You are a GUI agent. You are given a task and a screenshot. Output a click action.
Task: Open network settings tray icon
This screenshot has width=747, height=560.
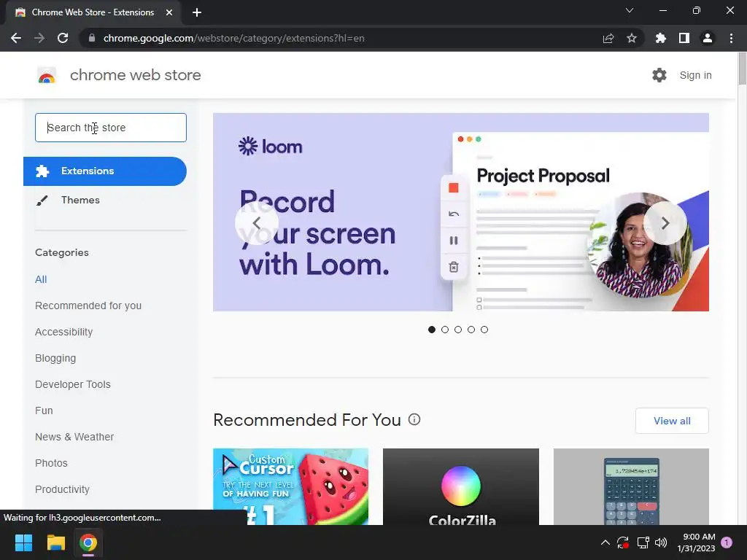pos(643,542)
